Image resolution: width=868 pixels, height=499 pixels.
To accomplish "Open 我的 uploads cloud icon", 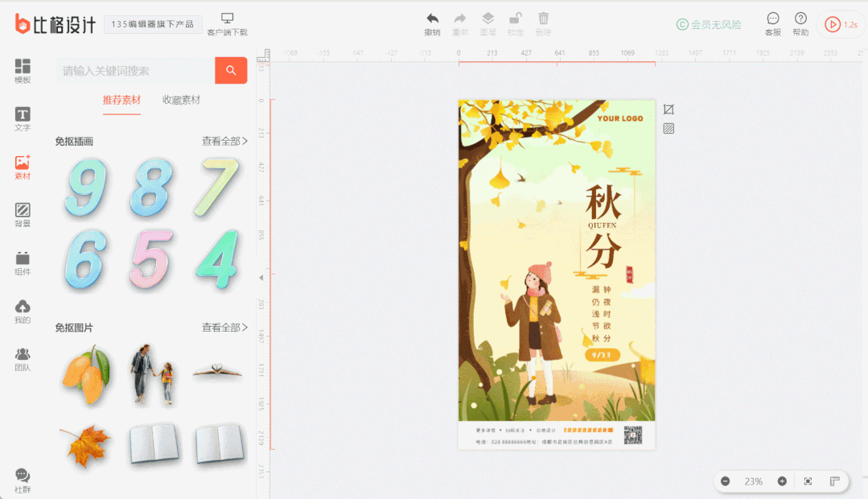I will point(23,311).
